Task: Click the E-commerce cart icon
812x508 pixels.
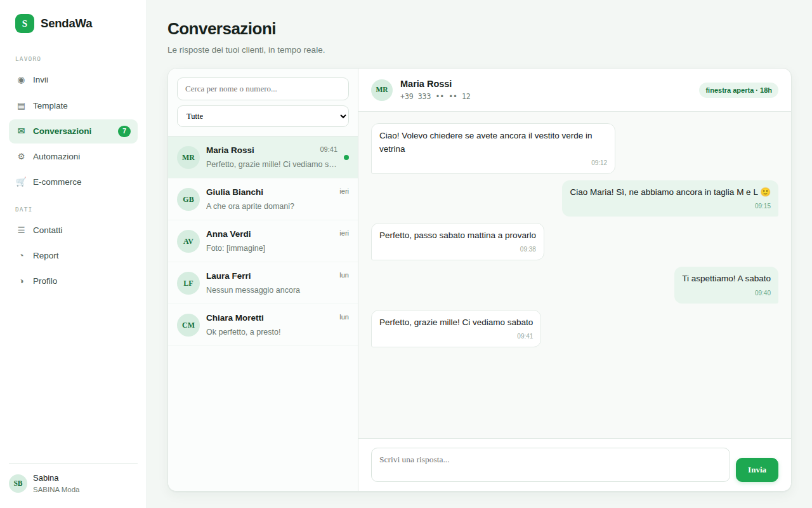Action: coord(21,182)
